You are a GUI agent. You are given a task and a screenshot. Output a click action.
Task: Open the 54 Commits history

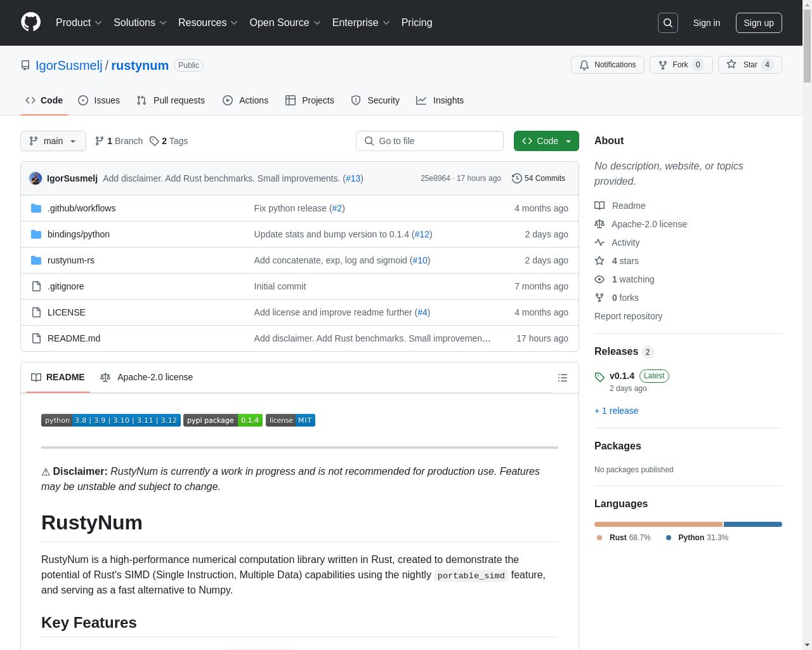(x=539, y=178)
